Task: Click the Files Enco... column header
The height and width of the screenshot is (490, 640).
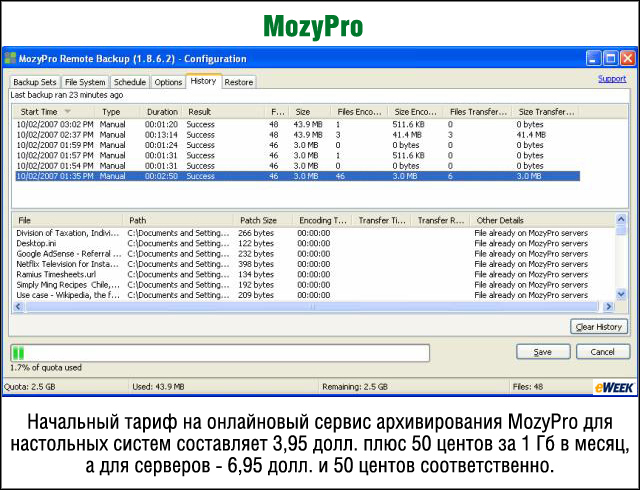Action: (359, 111)
